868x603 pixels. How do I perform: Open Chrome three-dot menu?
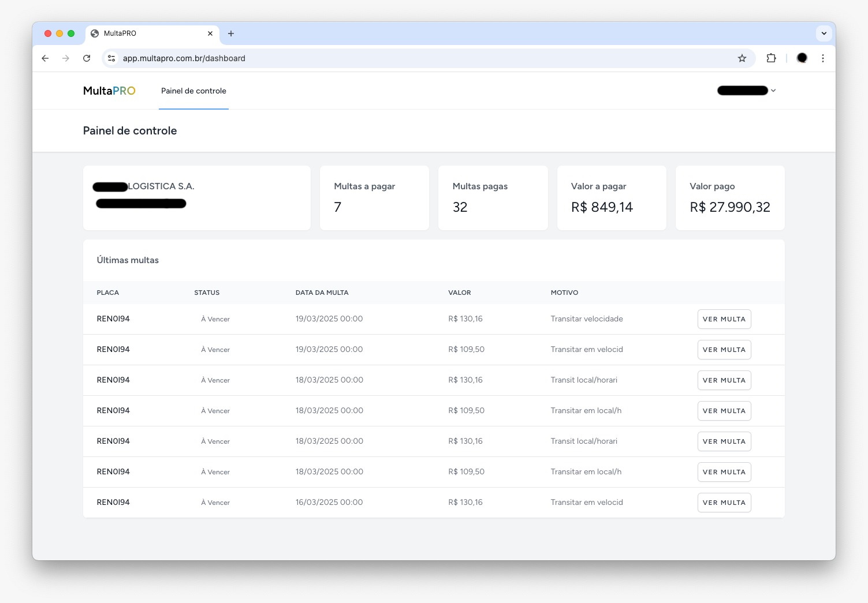[x=823, y=58]
